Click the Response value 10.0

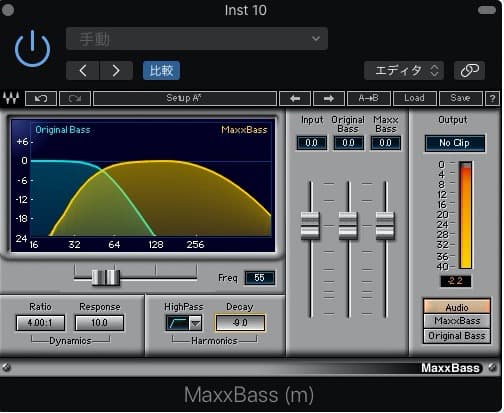point(99,323)
